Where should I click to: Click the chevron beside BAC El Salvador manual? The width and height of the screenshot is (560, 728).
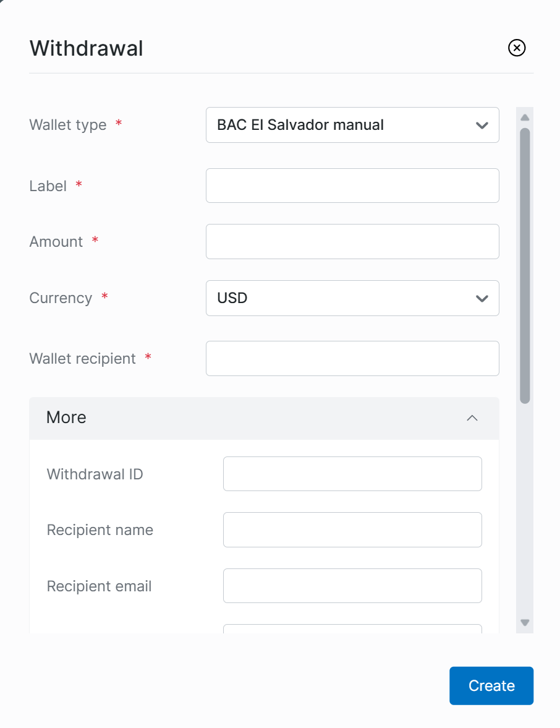tap(482, 126)
